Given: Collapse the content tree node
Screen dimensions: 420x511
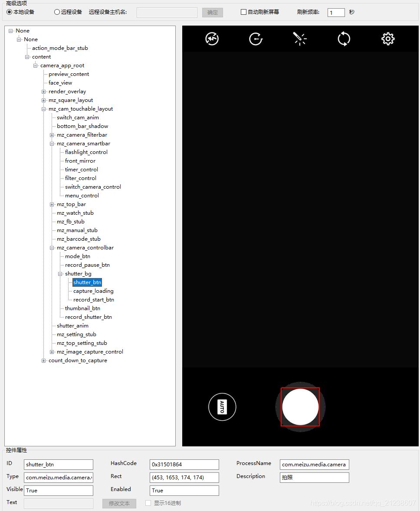Looking at the screenshot, I should click(x=27, y=57).
